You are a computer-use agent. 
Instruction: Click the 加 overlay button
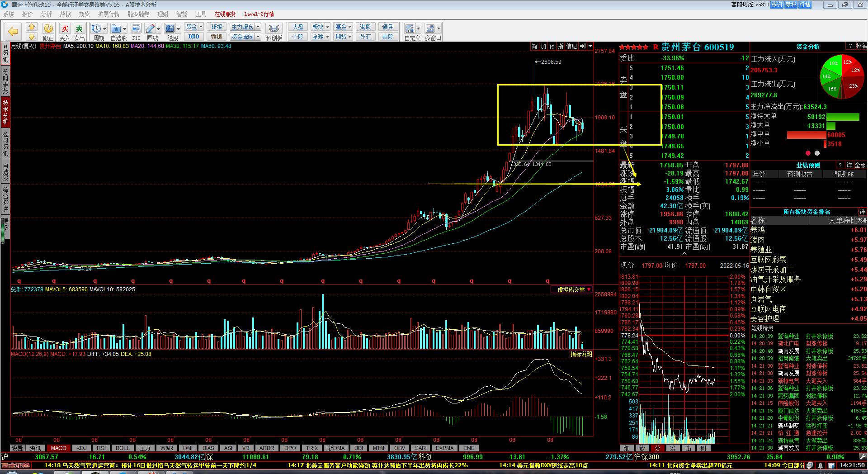[x=543, y=46]
